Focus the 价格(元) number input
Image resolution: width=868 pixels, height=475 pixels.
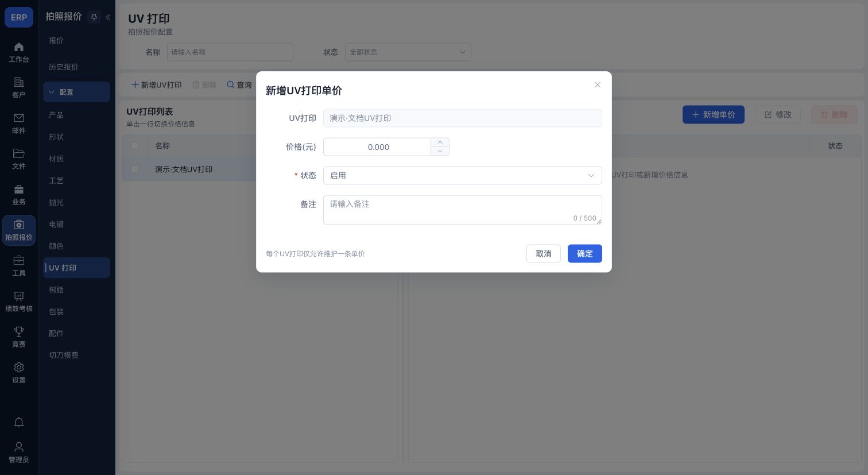[377, 147]
